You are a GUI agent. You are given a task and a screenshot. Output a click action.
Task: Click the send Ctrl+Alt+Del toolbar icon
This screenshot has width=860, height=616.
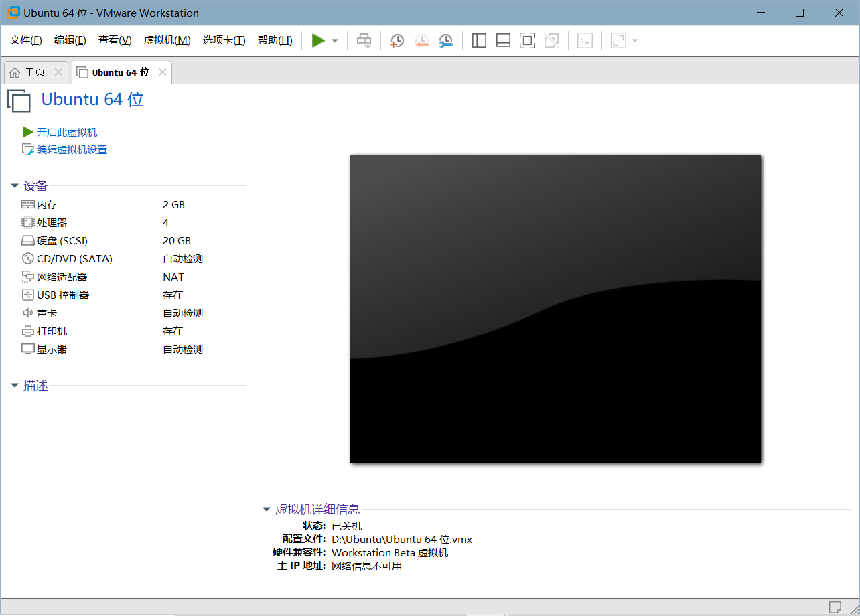[364, 41]
